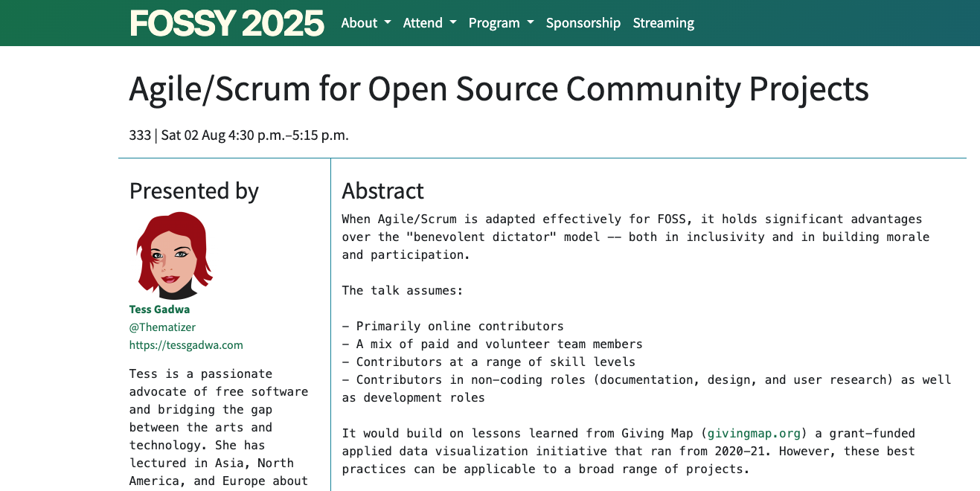The image size is (980, 491).
Task: Click the Agile/Scrum talk title heading
Action: [499, 89]
